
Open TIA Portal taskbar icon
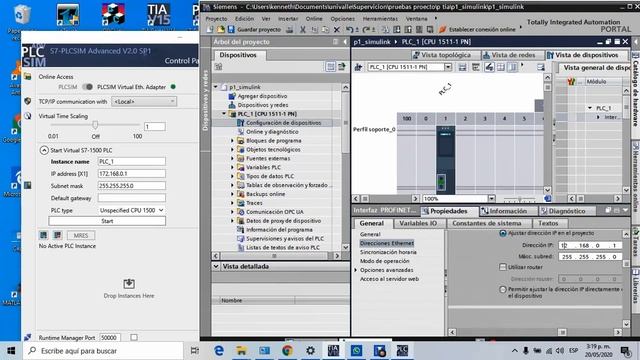(x=333, y=351)
